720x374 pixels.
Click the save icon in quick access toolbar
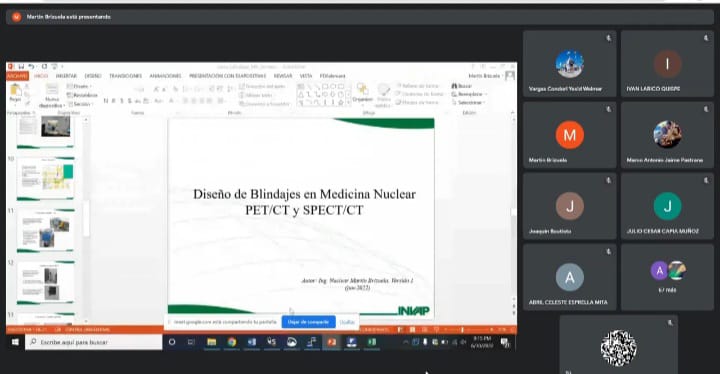coord(21,67)
